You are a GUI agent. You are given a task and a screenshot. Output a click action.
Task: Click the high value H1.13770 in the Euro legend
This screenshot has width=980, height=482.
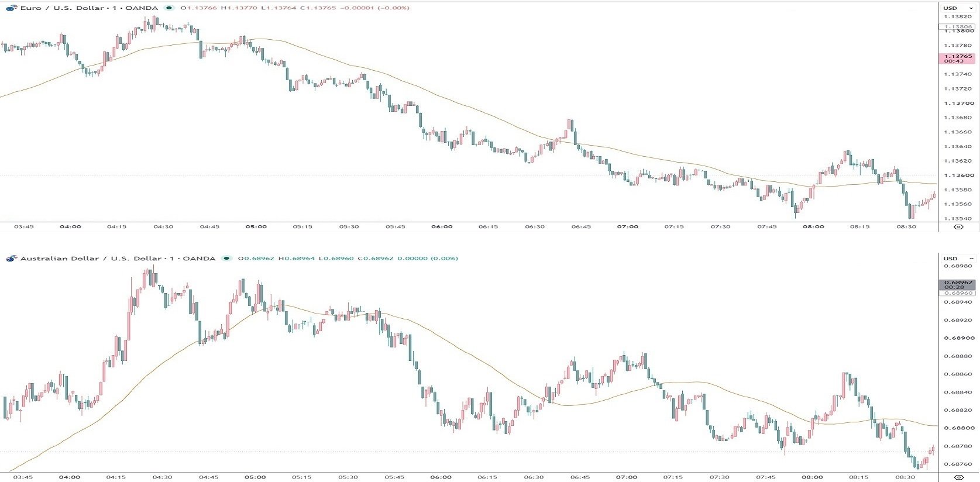[x=239, y=8]
